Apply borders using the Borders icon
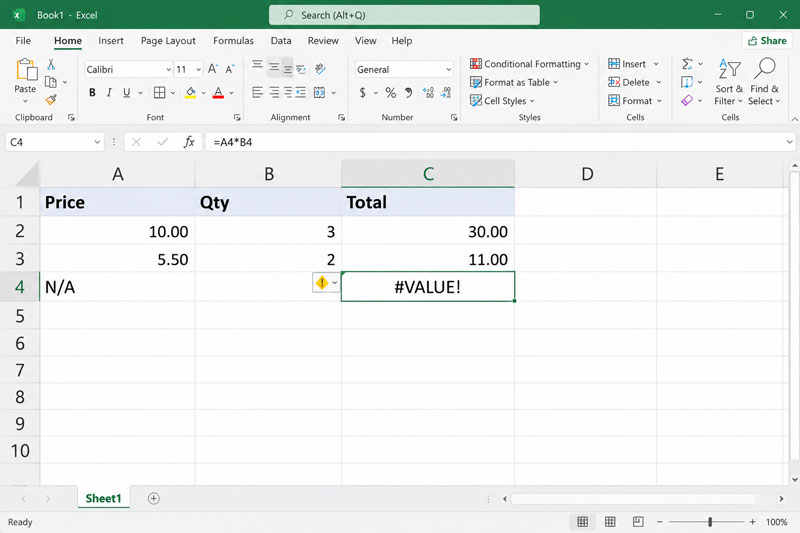The image size is (800, 533). (160, 92)
